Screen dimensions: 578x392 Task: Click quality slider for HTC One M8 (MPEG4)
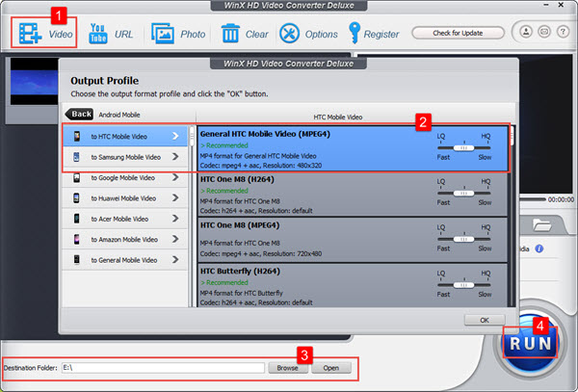[463, 239]
